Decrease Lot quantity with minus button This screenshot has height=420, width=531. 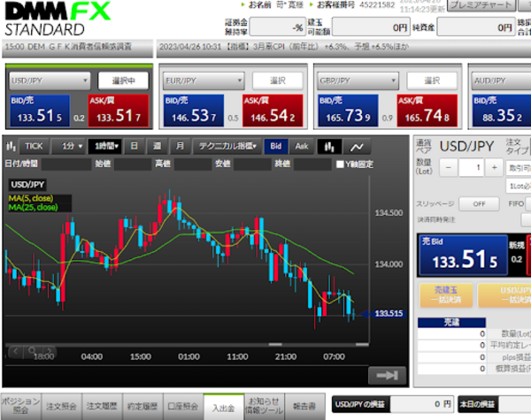449,167
